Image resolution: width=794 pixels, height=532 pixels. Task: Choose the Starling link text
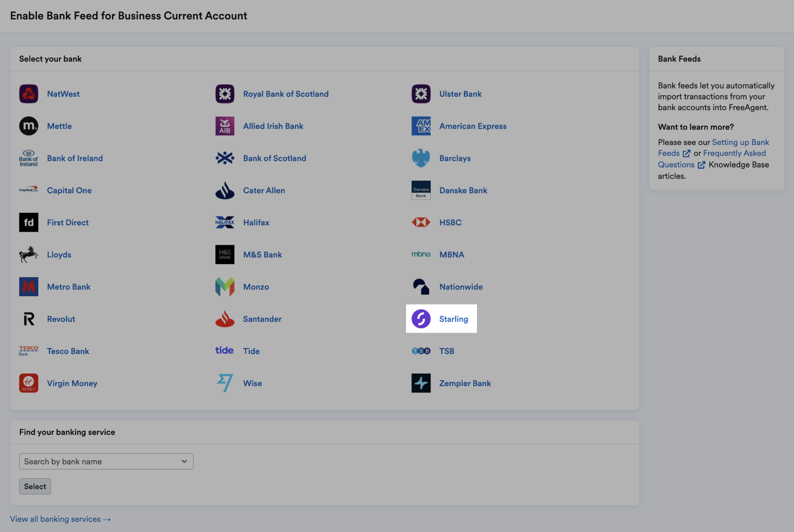coord(453,319)
